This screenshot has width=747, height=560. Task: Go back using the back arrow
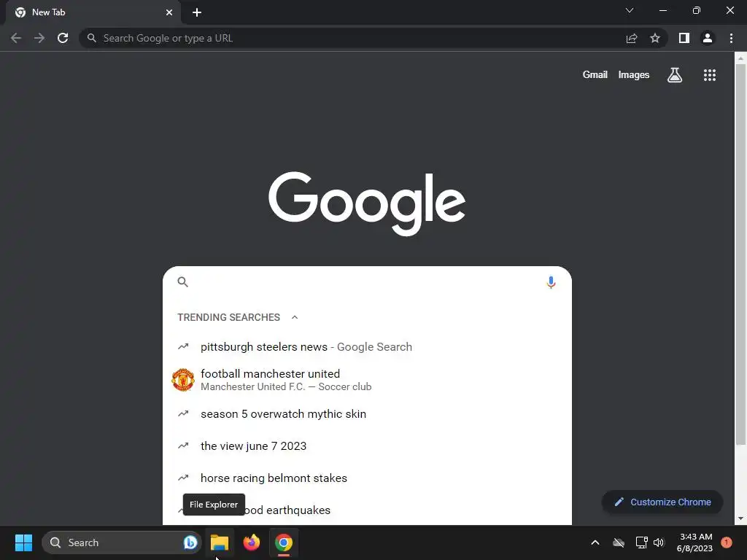point(16,38)
